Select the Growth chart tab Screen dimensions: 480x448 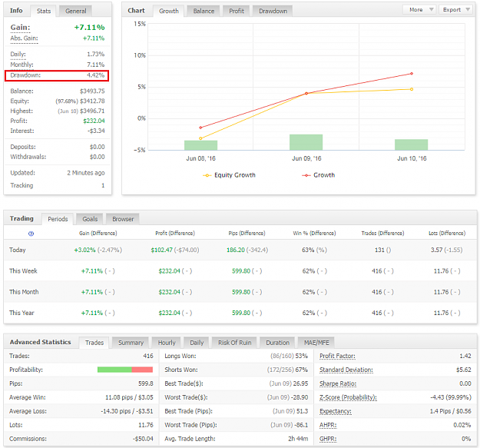pos(169,11)
